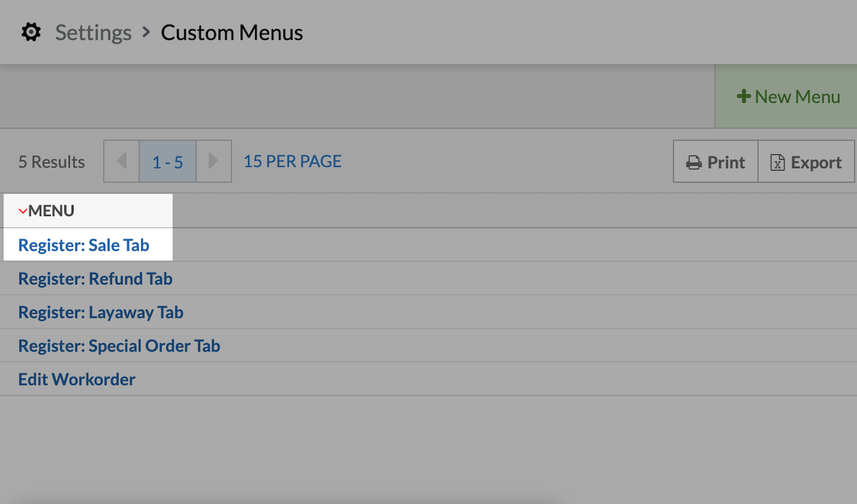This screenshot has width=857, height=504.
Task: Toggle the MENU column sort order
Action: click(52, 210)
